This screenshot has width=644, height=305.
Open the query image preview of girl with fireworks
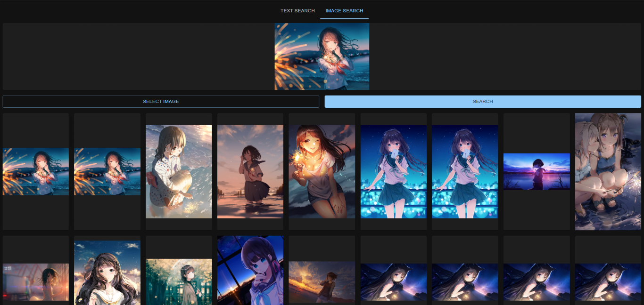tap(322, 56)
